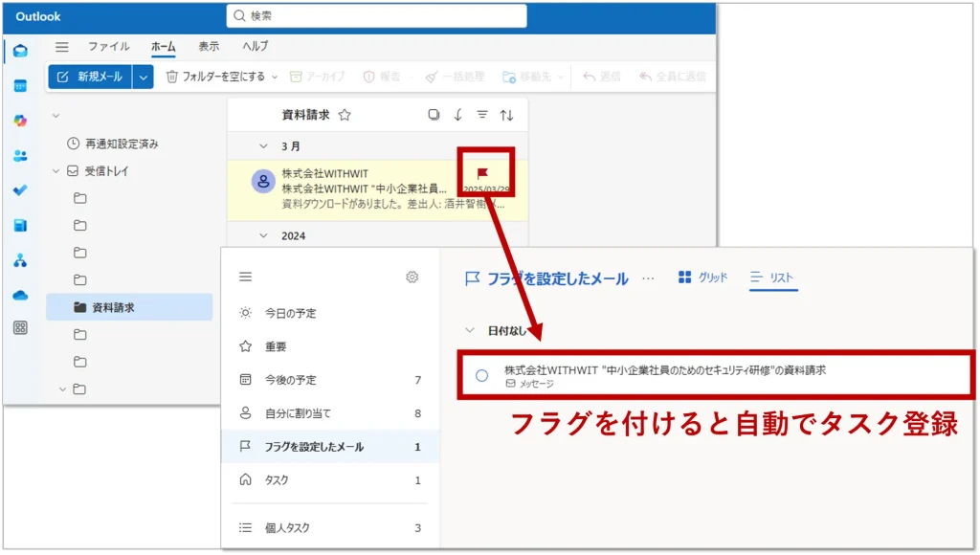980x555 pixels.
Task: Click the settings gear in To Do panel
Action: point(412,277)
